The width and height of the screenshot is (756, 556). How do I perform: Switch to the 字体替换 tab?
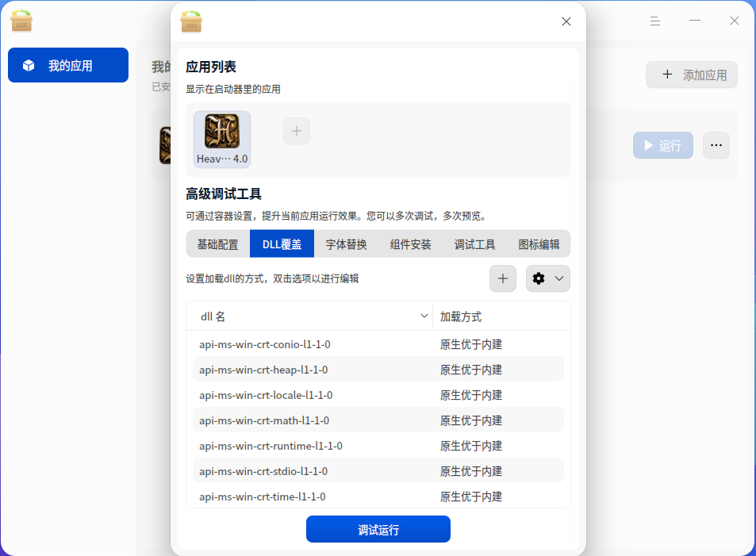[x=346, y=244]
